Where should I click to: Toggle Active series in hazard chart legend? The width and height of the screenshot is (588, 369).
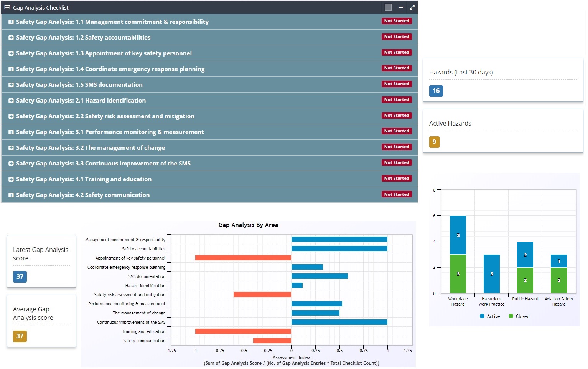490,316
